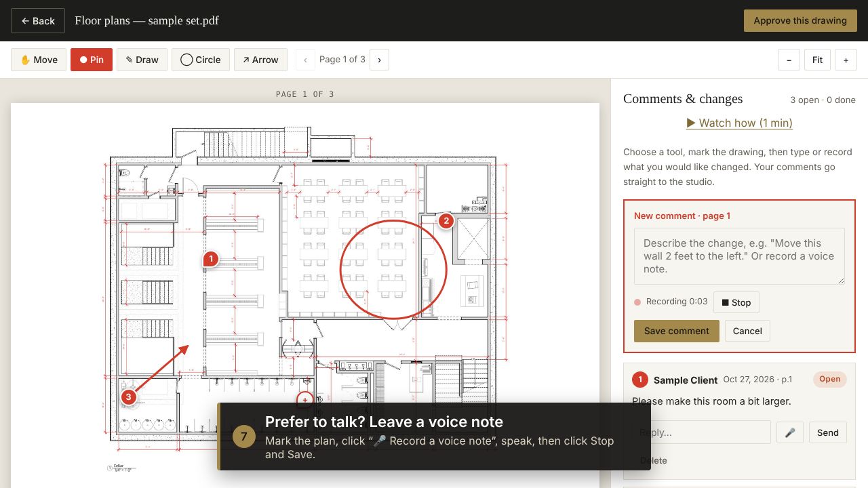868x488 pixels.
Task: Focus the new comment description box
Action: coord(739,256)
